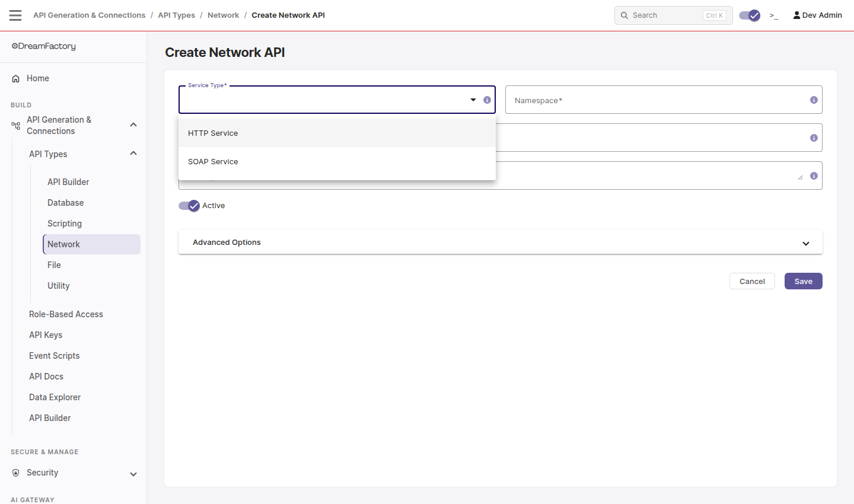854x504 pixels.
Task: Click the Create Network API heading
Action: coord(225,52)
